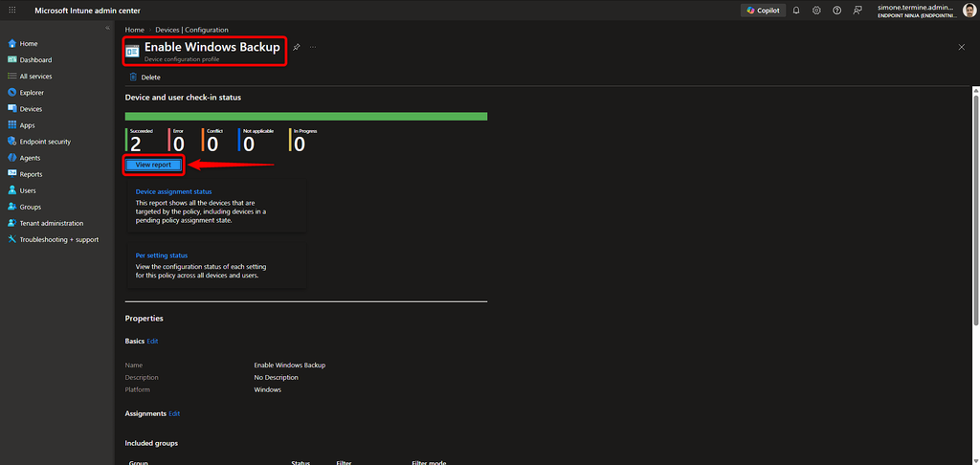
Task: Click the Reports icon in sidebar
Action: [x=11, y=174]
